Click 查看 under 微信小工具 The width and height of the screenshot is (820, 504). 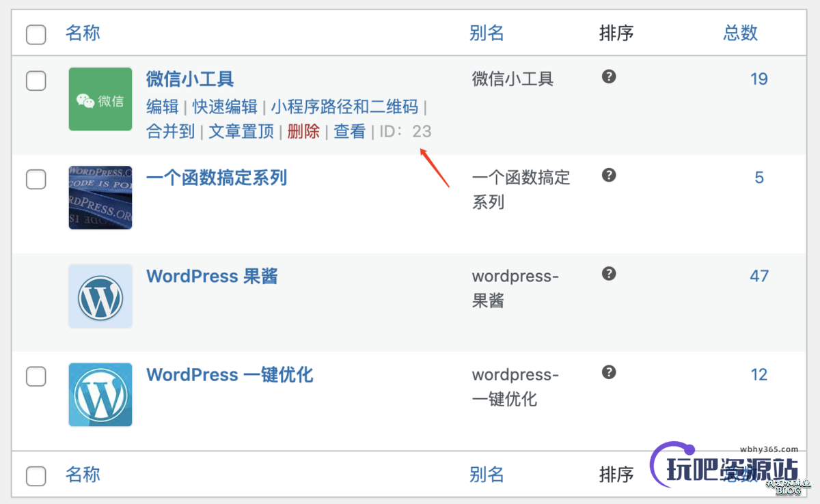point(350,131)
